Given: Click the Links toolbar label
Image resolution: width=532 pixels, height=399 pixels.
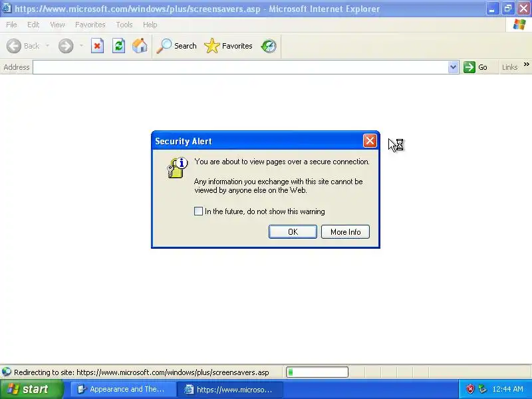Looking at the screenshot, I should click(x=509, y=67).
